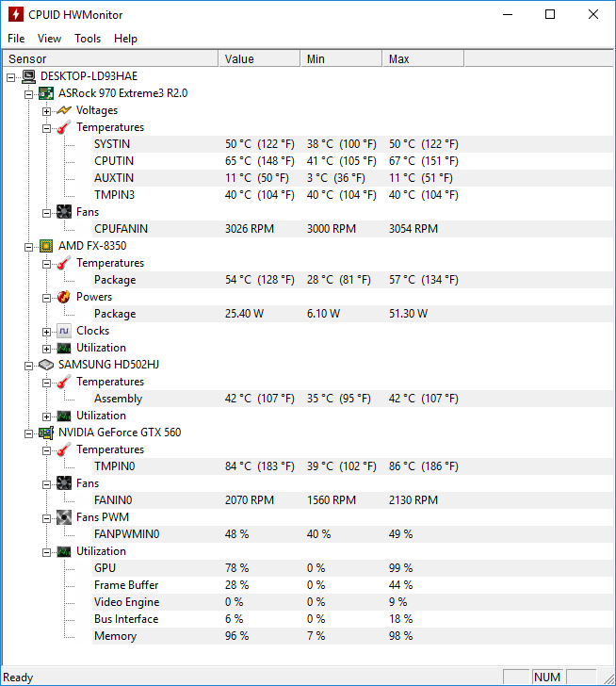The height and width of the screenshot is (686, 616).
Task: Expand the SAMSUNG Utilization node
Action: (46, 416)
